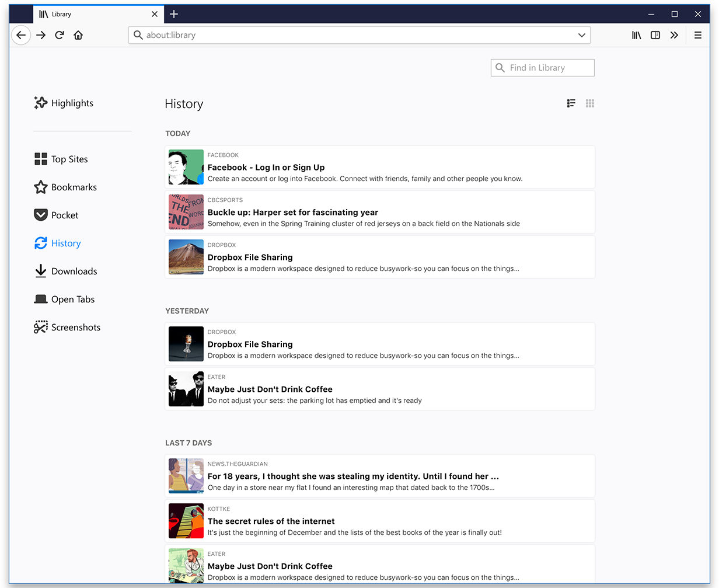Open a new tab with plus button

(174, 14)
